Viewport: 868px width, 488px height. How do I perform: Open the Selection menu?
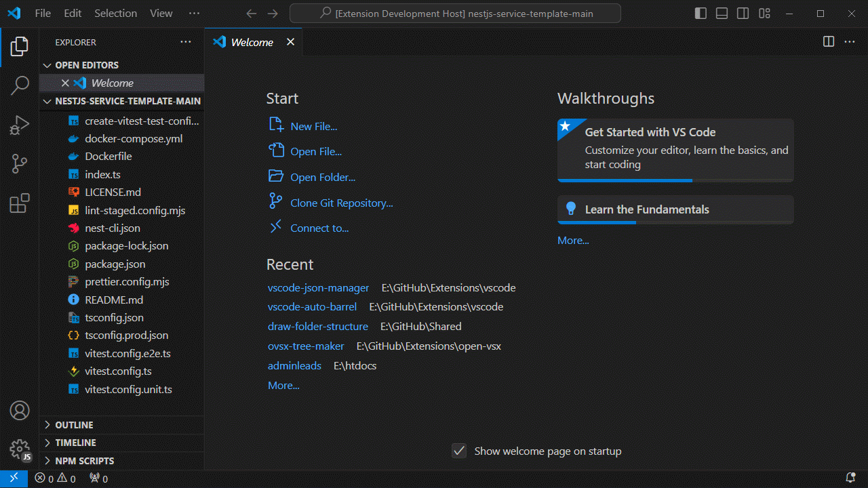point(115,14)
